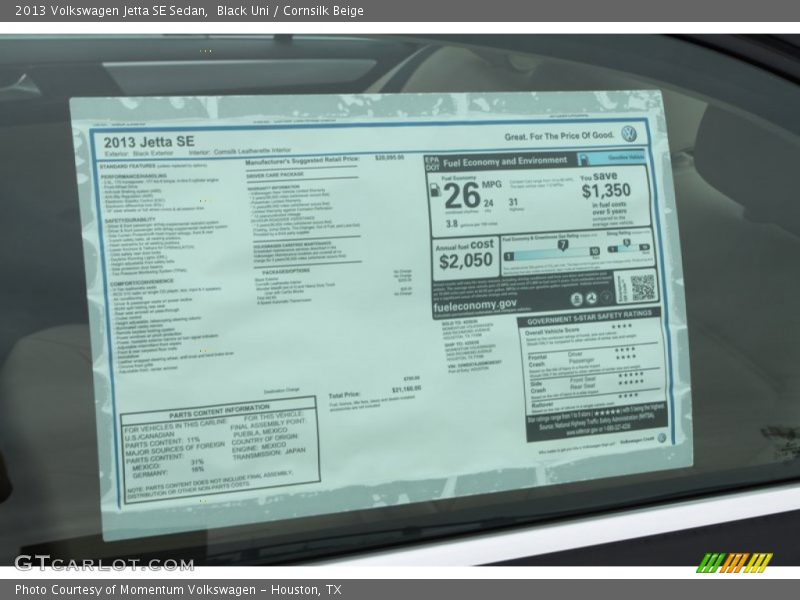
Task: Click the 'Total Price:' label
Action: tap(344, 395)
